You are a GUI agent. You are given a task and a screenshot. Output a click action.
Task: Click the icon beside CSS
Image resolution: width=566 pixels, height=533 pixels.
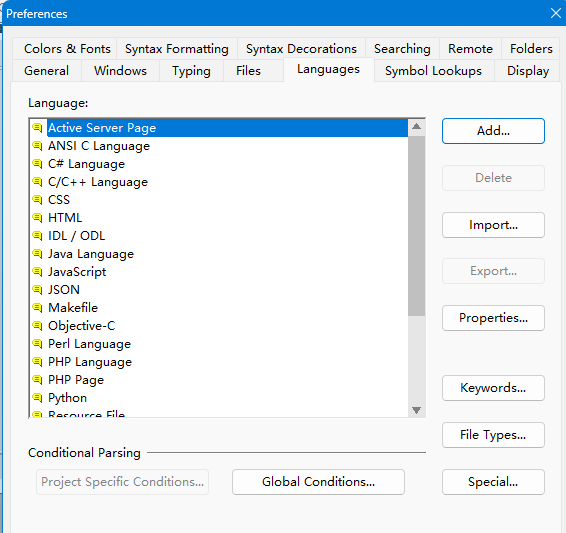37,200
